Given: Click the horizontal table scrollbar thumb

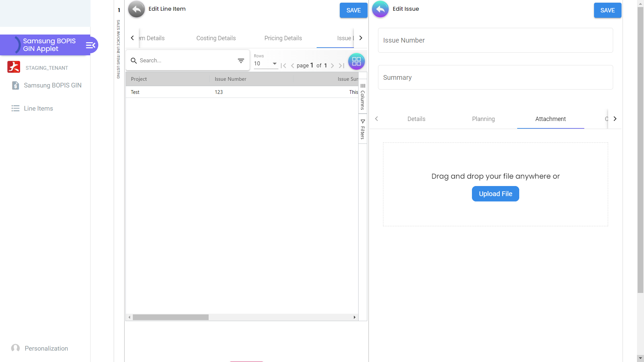Looking at the screenshot, I should coord(170,317).
